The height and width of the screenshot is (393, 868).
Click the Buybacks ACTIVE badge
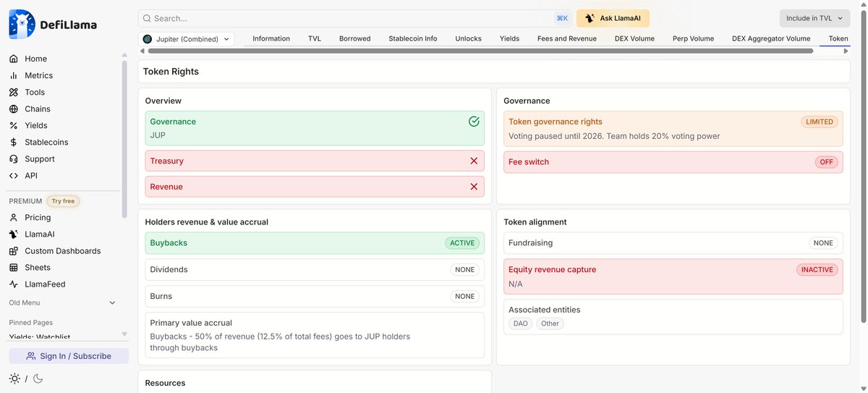click(x=462, y=243)
